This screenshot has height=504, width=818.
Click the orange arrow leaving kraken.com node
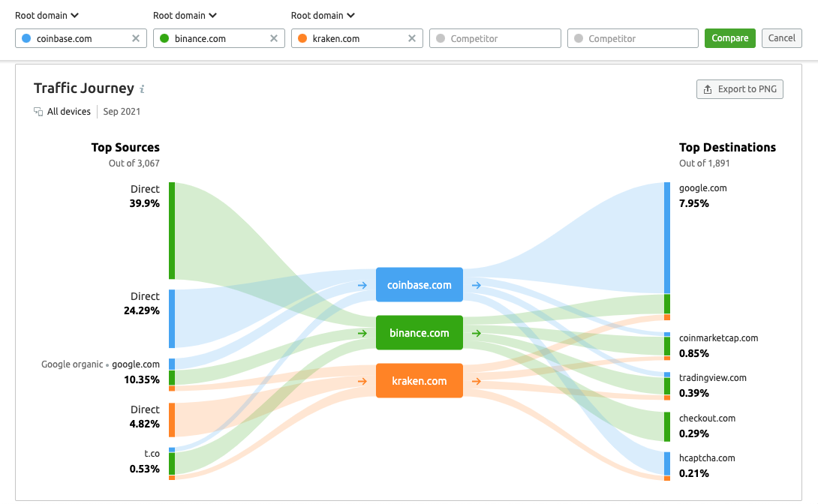477,381
